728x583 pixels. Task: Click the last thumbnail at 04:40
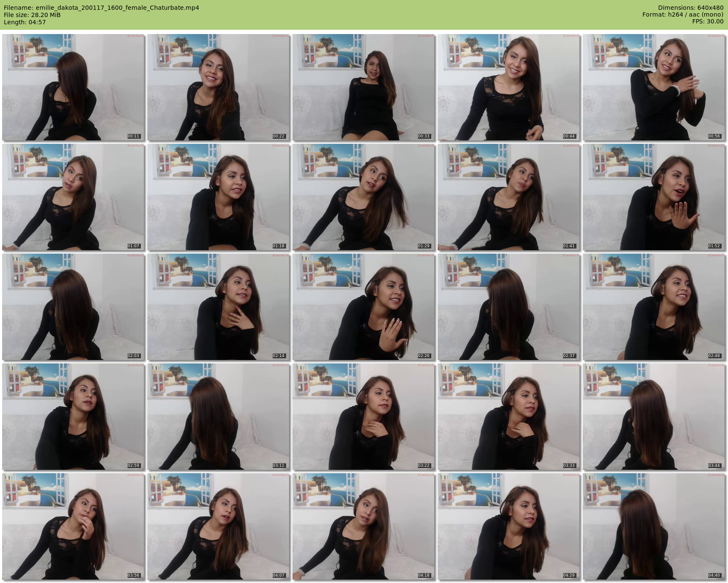tap(653, 526)
